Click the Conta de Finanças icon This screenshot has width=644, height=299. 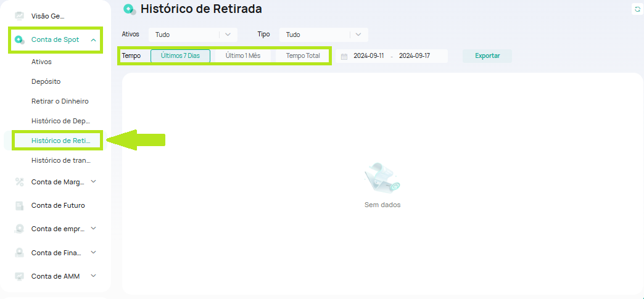point(19,253)
